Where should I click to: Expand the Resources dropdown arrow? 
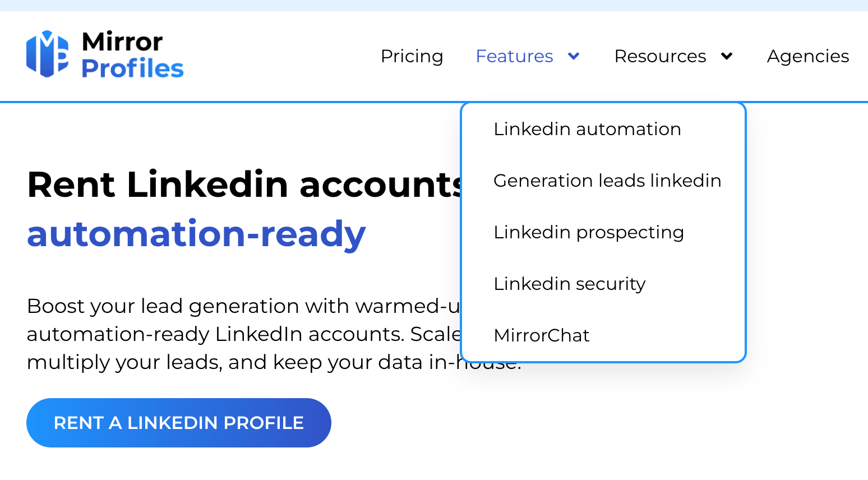click(x=727, y=56)
